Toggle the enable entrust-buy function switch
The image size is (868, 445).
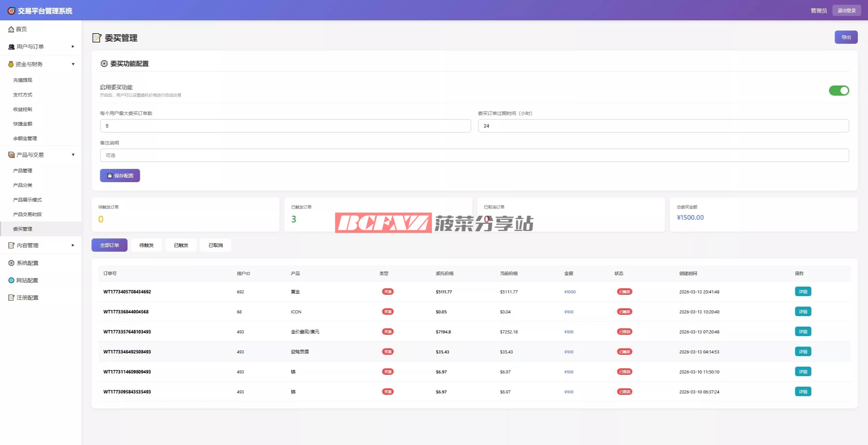click(839, 91)
